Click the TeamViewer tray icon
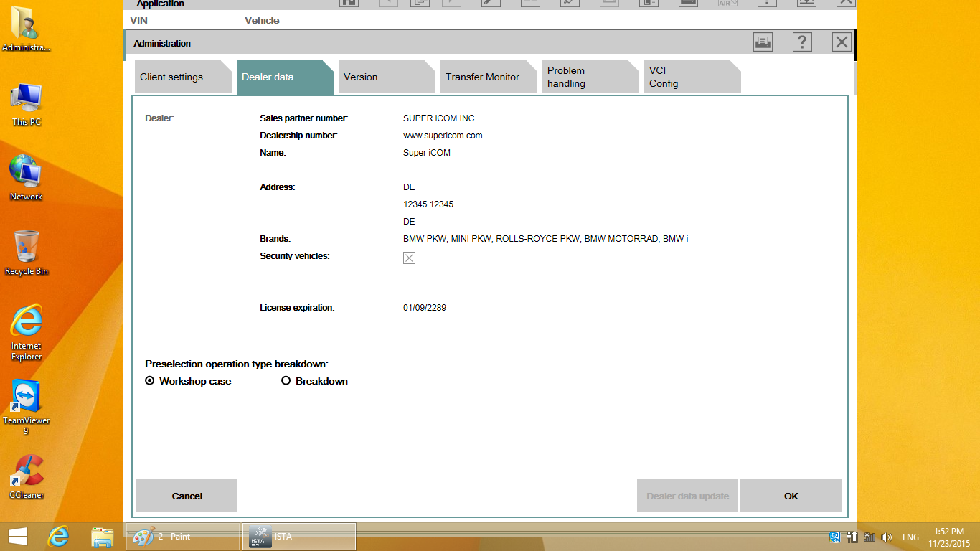 click(x=835, y=537)
